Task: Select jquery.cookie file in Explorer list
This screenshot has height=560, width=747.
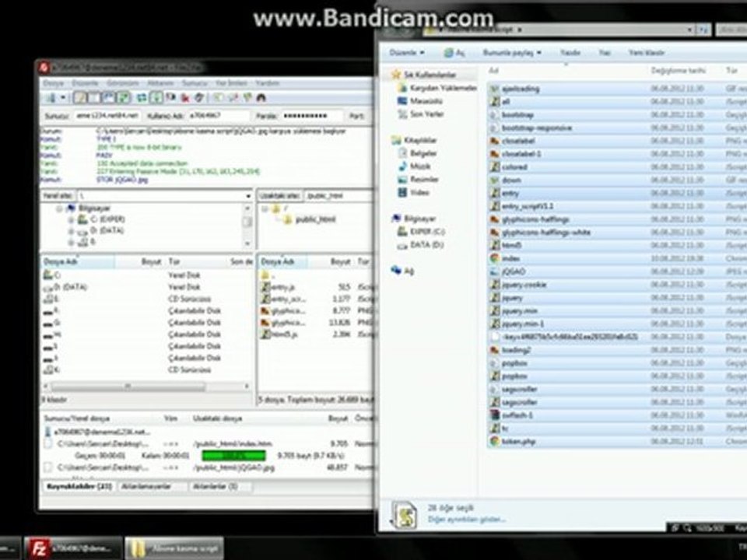Action: [x=524, y=285]
